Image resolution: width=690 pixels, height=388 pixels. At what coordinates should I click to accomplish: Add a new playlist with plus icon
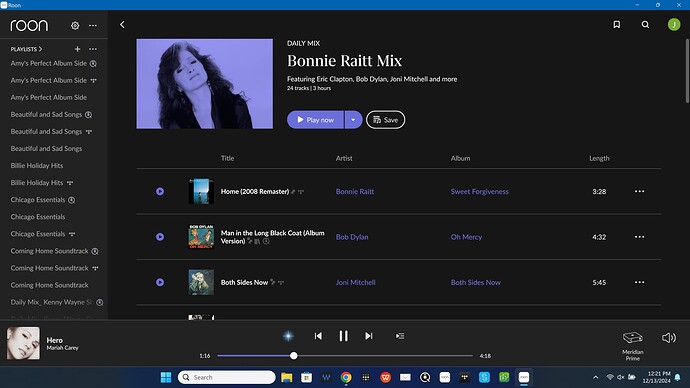[77, 49]
